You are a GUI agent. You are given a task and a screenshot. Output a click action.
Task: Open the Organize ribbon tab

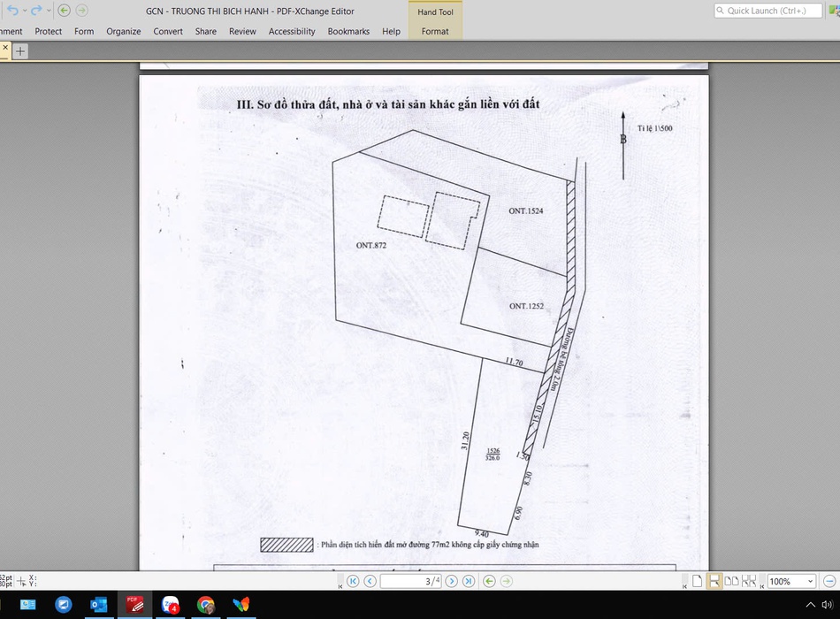(x=124, y=31)
